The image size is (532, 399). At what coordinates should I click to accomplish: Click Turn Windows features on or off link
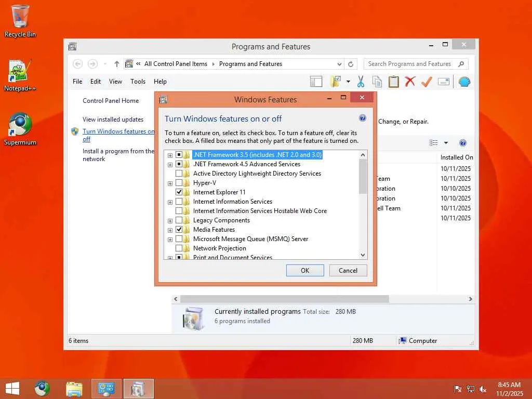(118, 135)
